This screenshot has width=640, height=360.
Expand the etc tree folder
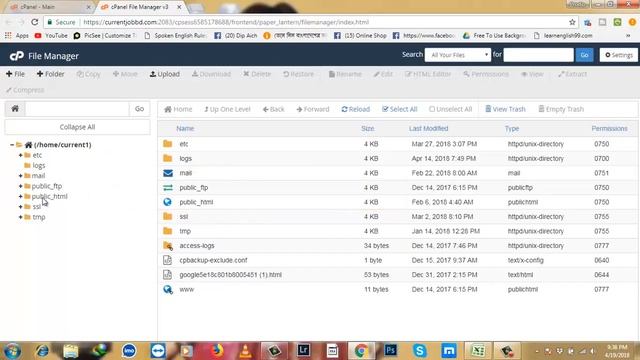coord(20,155)
